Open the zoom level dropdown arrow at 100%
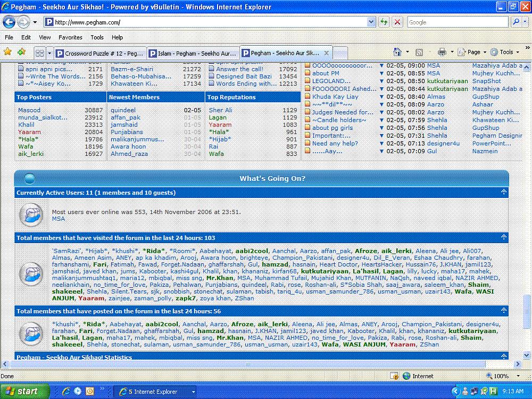The width and height of the screenshot is (532, 399). [x=518, y=376]
